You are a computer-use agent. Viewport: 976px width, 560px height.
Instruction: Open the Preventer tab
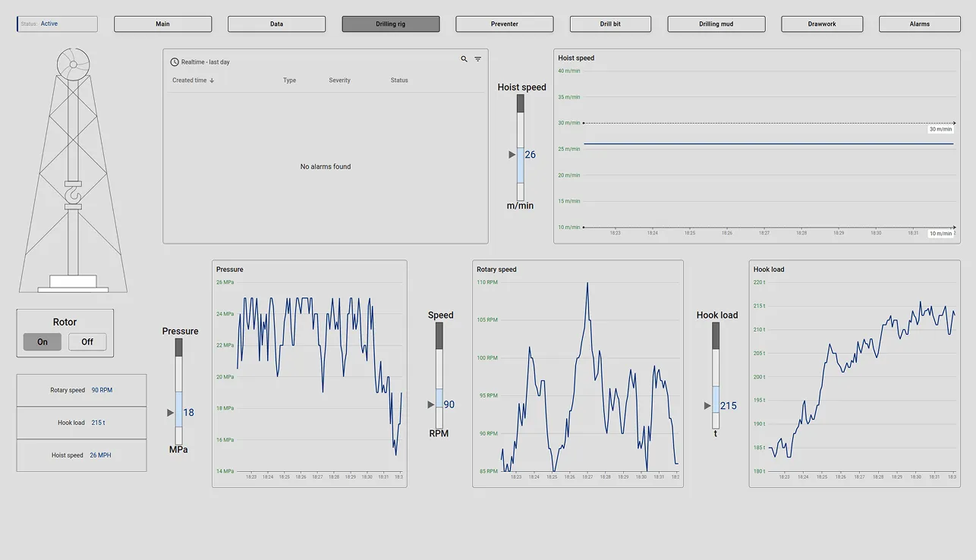pyautogui.click(x=504, y=24)
